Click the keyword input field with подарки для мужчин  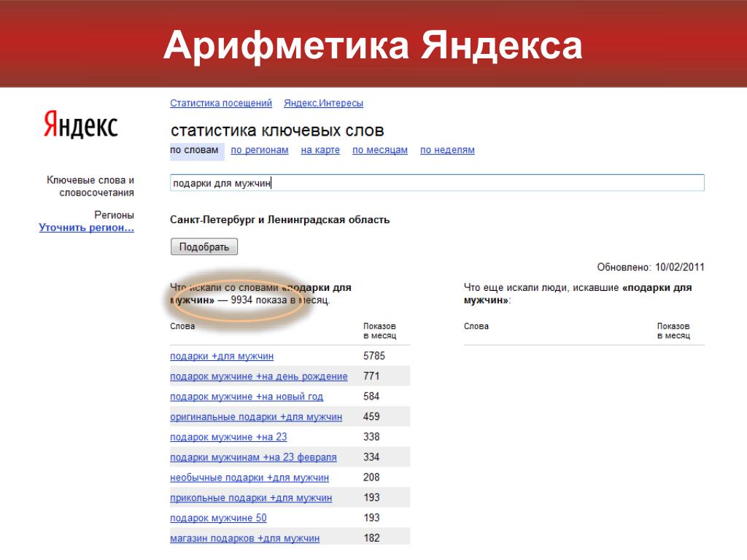pyautogui.click(x=437, y=183)
